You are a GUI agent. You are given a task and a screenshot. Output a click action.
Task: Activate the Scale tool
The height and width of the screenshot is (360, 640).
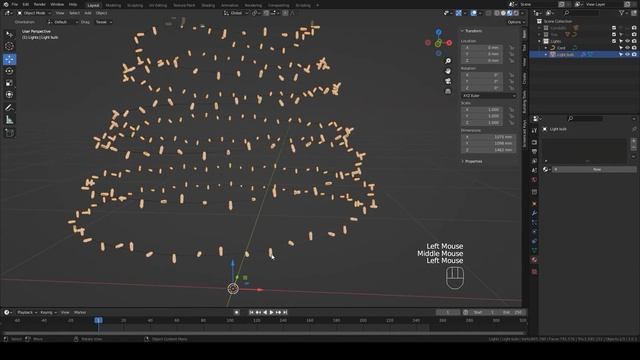[x=9, y=83]
